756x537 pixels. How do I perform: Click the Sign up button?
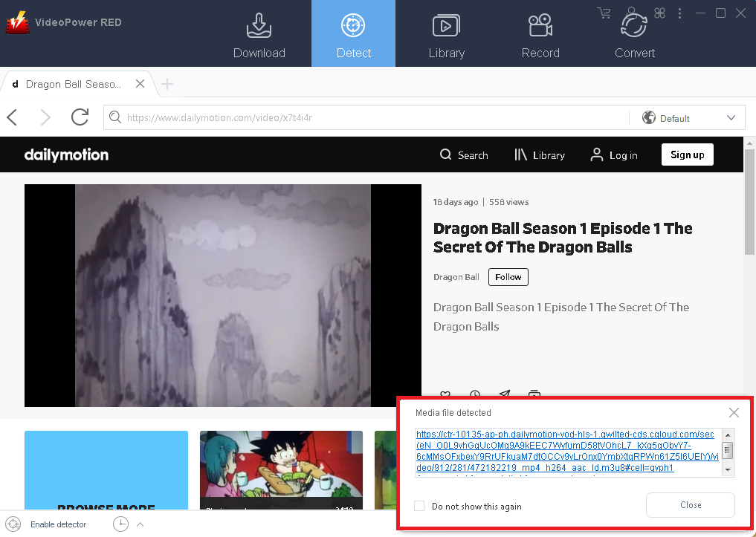pyautogui.click(x=687, y=154)
